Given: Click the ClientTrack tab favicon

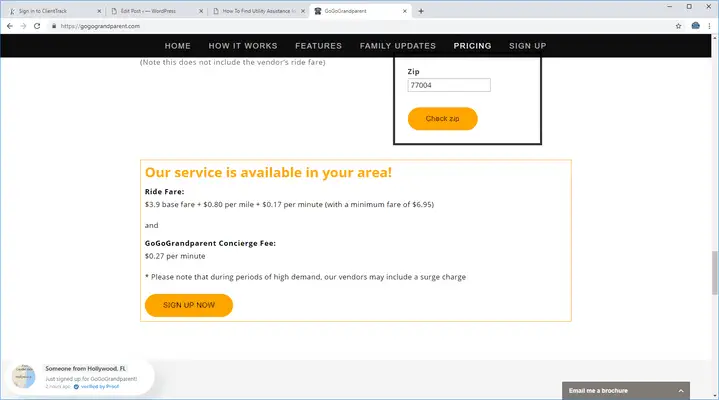Looking at the screenshot, I should click(x=12, y=11).
